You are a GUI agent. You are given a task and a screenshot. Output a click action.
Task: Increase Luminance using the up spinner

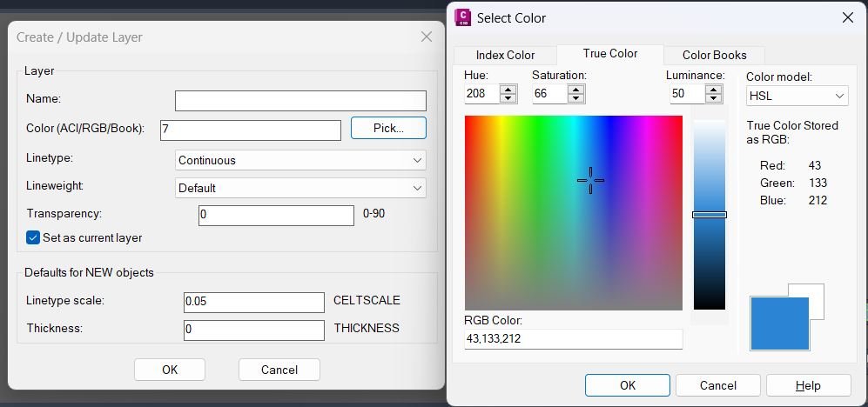(x=712, y=89)
